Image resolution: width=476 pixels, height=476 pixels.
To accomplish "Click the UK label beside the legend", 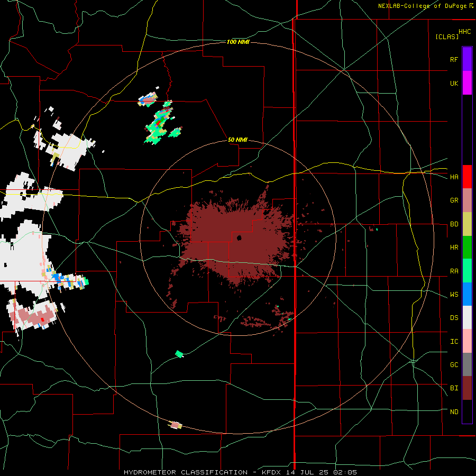I will tap(454, 83).
